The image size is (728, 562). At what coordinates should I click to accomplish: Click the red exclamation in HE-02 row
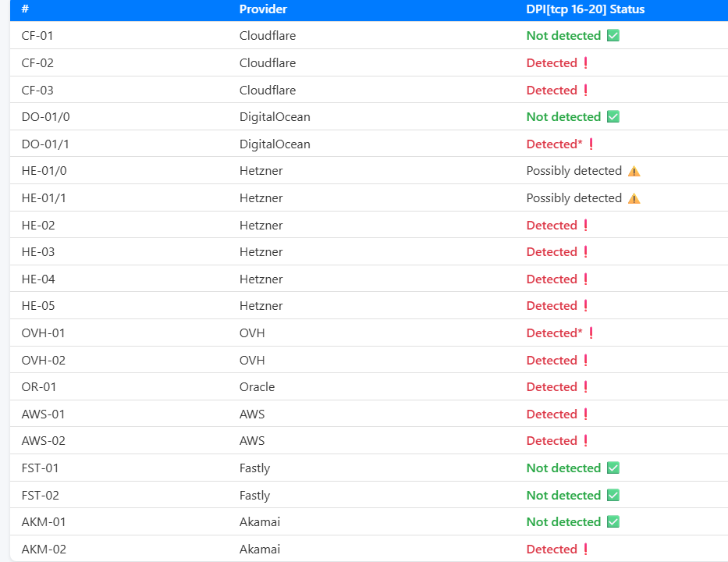click(x=585, y=226)
